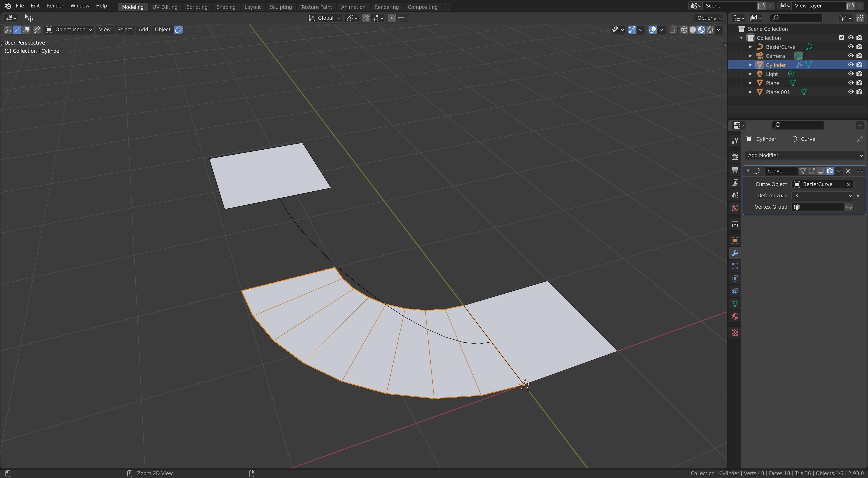The width and height of the screenshot is (868, 478).
Task: Open the World Properties globe icon
Action: (735, 208)
